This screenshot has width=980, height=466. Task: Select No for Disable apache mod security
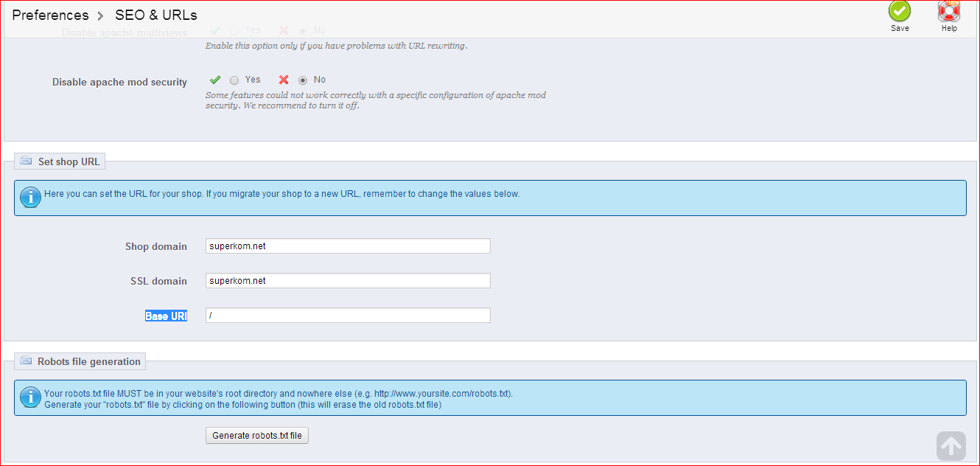303,80
